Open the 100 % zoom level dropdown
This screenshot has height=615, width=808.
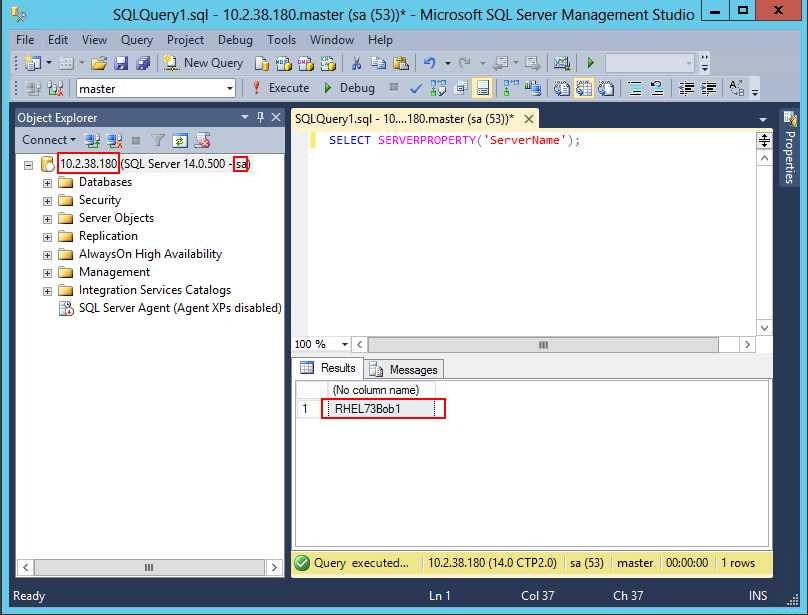click(x=344, y=344)
